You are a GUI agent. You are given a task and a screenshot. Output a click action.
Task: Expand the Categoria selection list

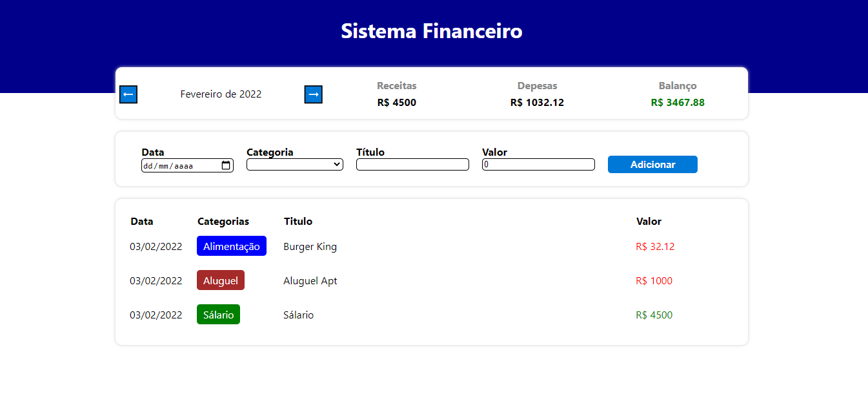tap(294, 164)
